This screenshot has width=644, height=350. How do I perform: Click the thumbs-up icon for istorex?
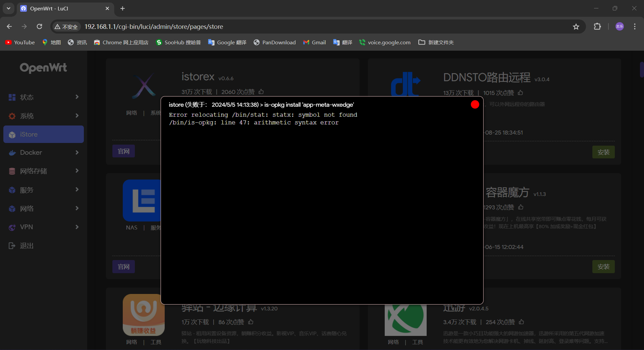tap(261, 92)
